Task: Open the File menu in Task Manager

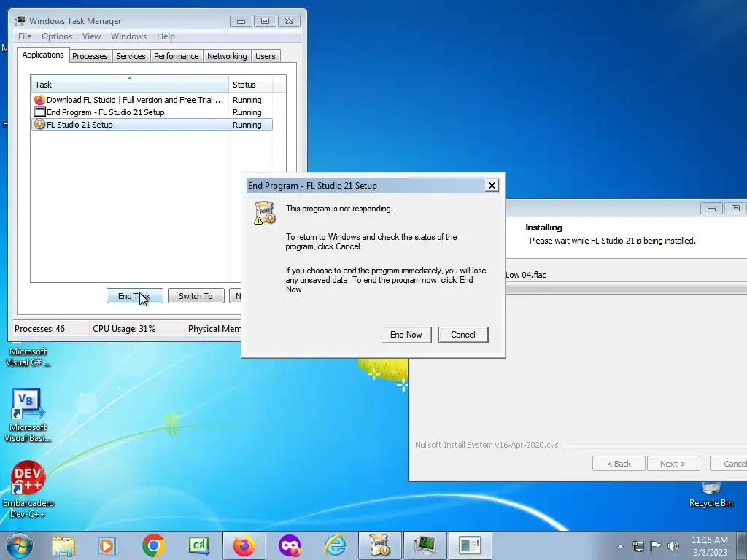Action: pos(25,36)
